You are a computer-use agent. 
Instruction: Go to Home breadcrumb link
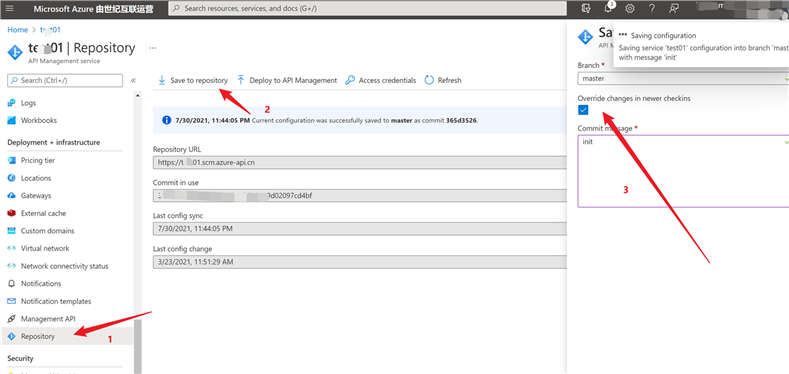(x=18, y=30)
